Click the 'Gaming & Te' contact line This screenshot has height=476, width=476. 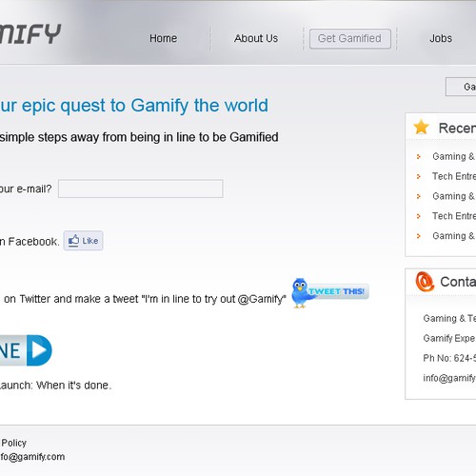click(449, 318)
